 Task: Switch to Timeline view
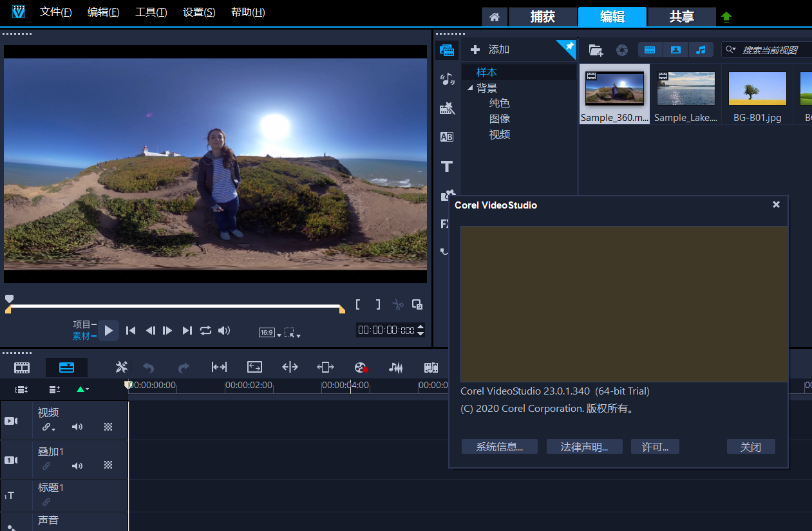tap(66, 368)
